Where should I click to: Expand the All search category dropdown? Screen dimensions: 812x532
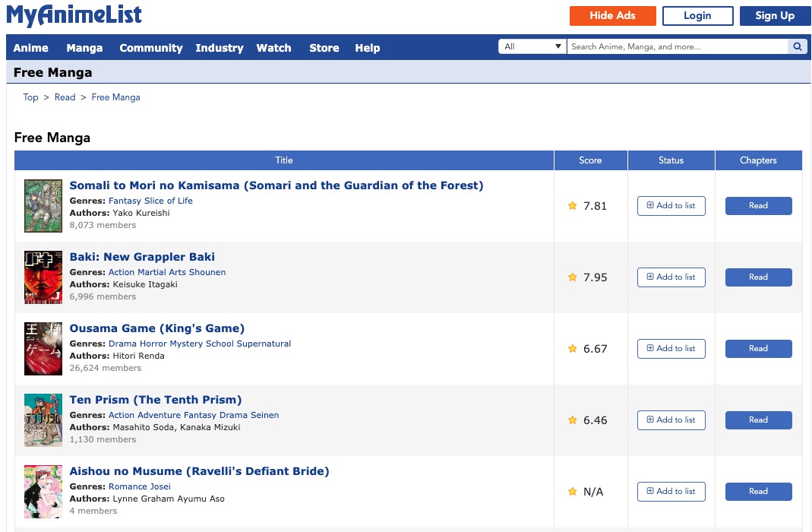532,47
